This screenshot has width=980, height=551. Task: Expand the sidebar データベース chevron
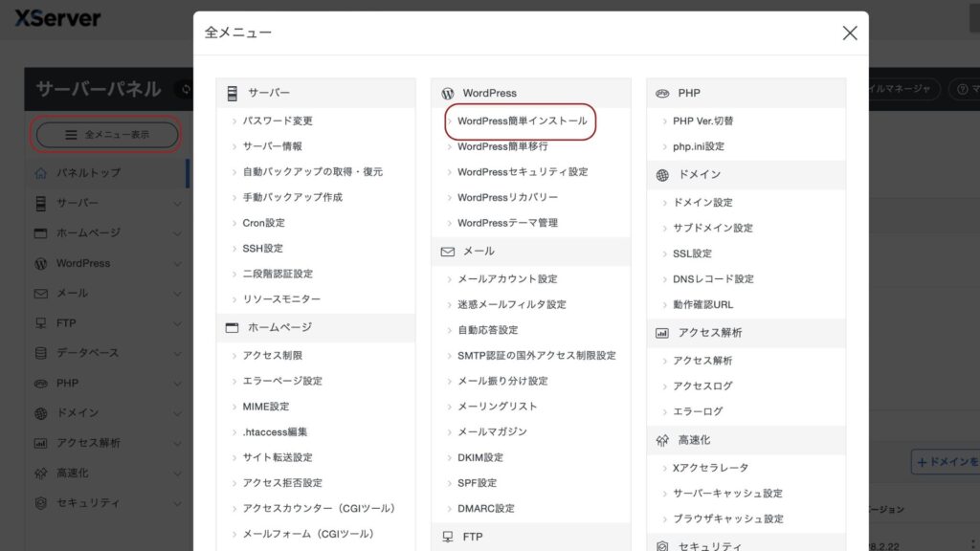pos(177,354)
